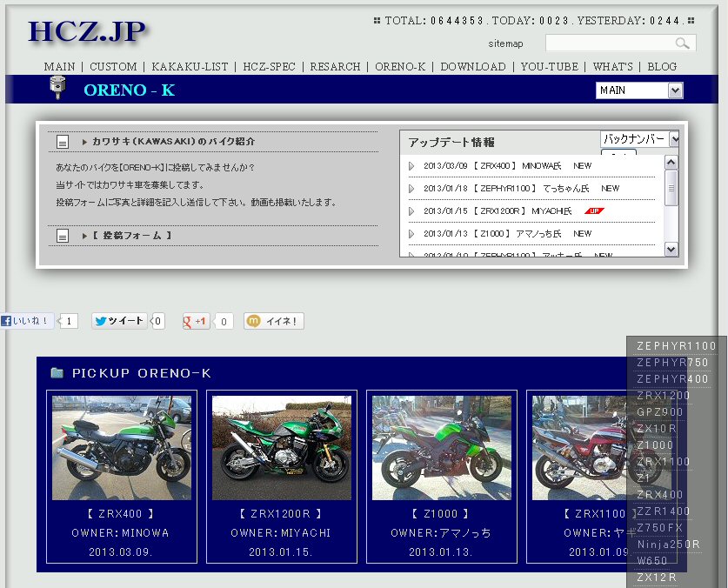Click document icon beside 投稿フォーム
The height and width of the screenshot is (588, 728).
tap(63, 236)
